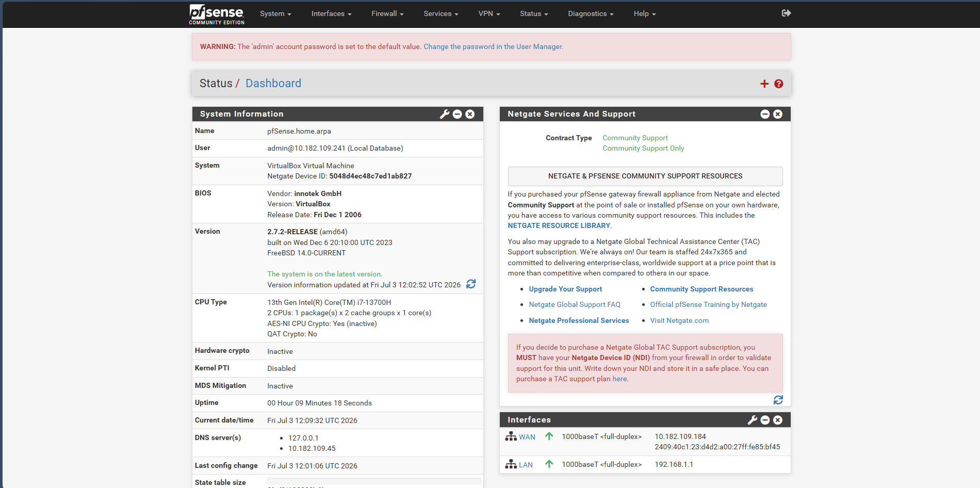Open the System menu
The image size is (980, 488).
click(275, 14)
